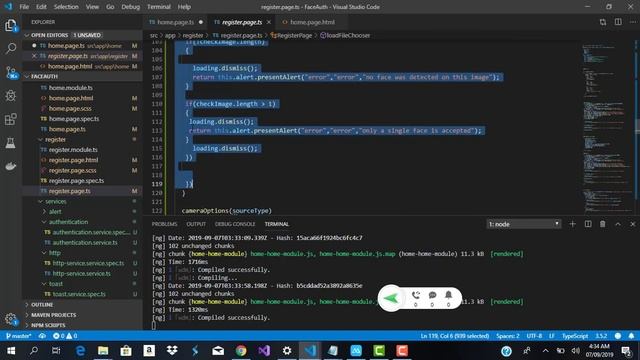Open the Source Control view
The image size is (640, 360).
(x=11, y=72)
